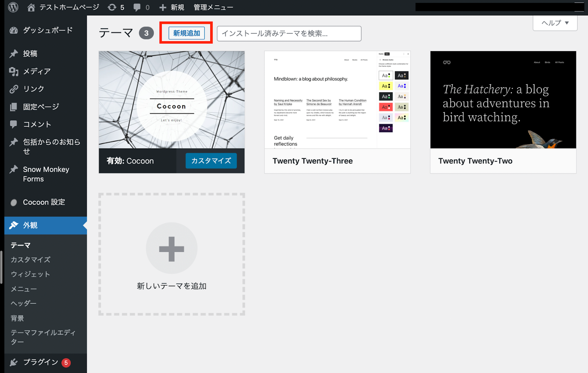Click the pin icon beside 投稿

pos(14,54)
